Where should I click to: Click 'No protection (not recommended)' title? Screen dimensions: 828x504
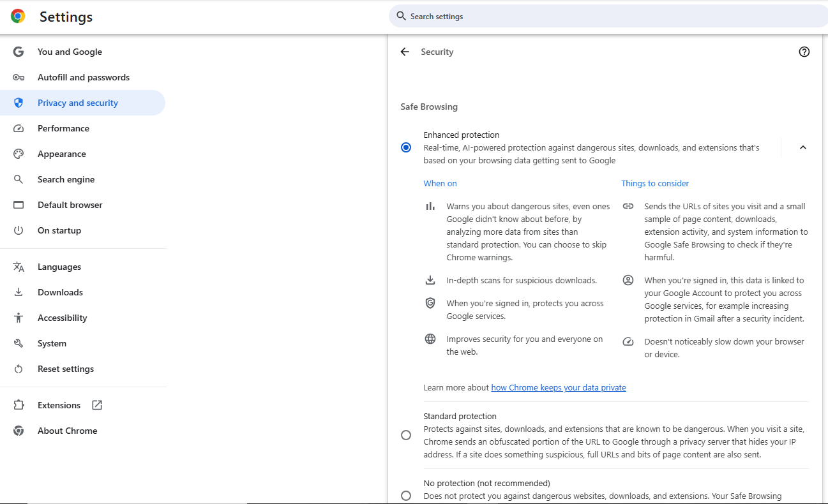coord(487,483)
